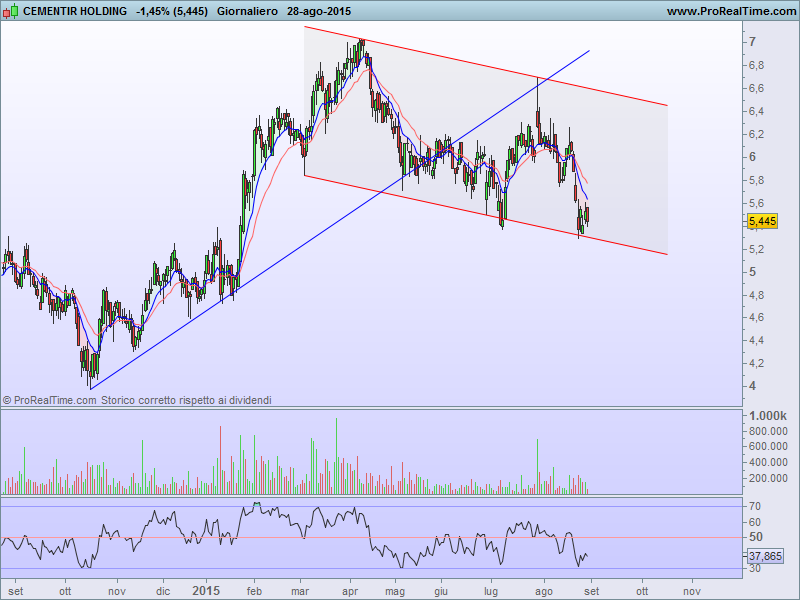Open the www.ProRealTime.com link

(x=731, y=11)
